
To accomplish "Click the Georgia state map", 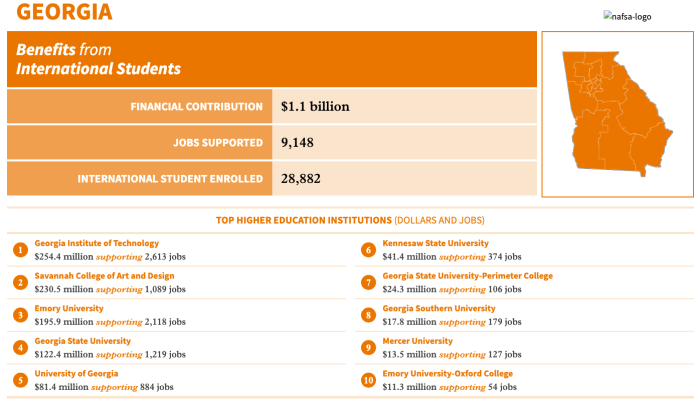I will point(617,114).
